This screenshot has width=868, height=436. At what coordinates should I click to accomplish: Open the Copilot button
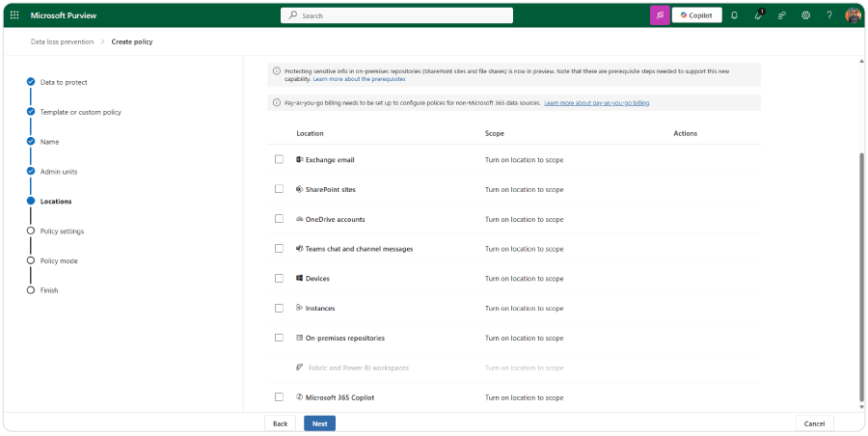click(697, 15)
